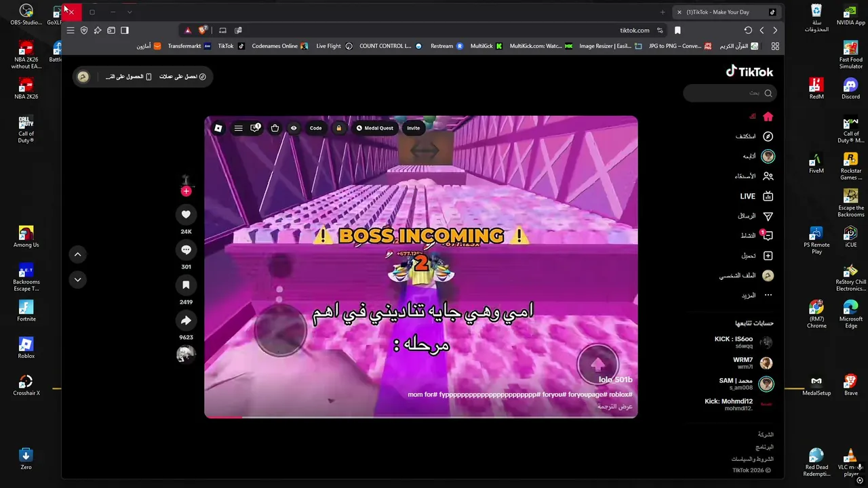Open followed account WRM7
Viewport: 868px width, 488px height.
point(751,363)
